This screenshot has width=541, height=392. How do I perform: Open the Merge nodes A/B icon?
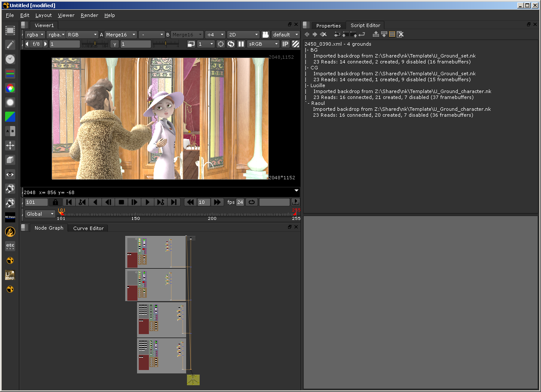click(10, 131)
